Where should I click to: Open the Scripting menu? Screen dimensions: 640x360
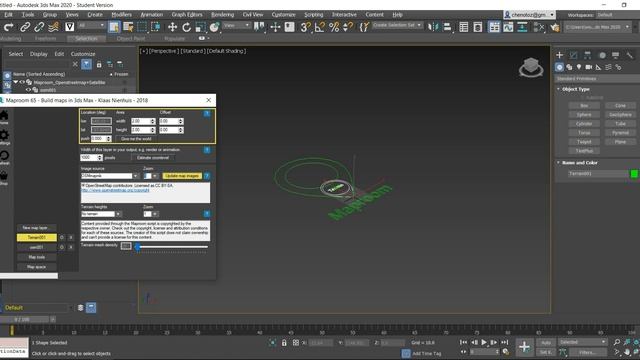click(313, 15)
